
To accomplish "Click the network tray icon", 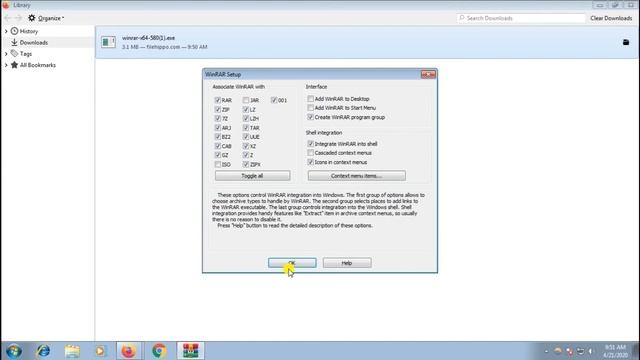I will coord(580,351).
